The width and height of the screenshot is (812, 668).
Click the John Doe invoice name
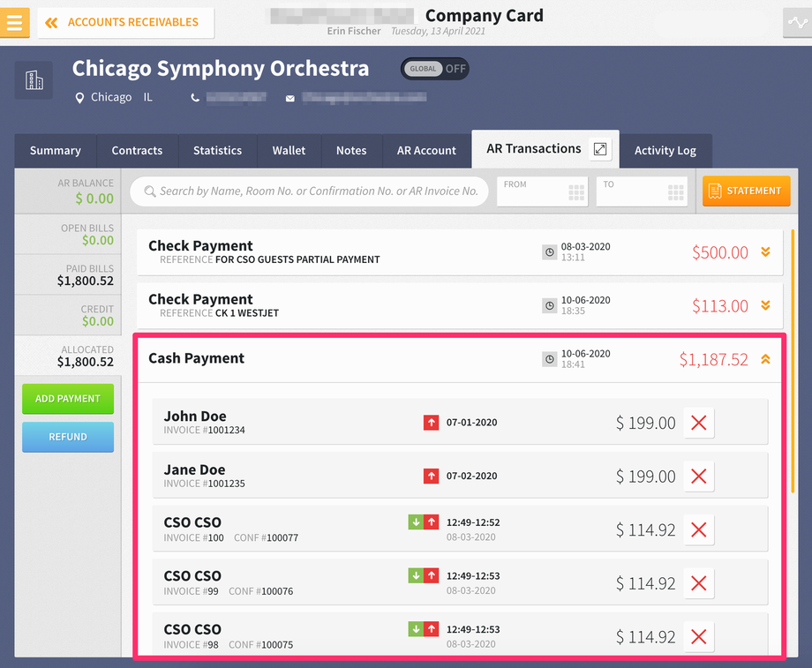tap(195, 417)
